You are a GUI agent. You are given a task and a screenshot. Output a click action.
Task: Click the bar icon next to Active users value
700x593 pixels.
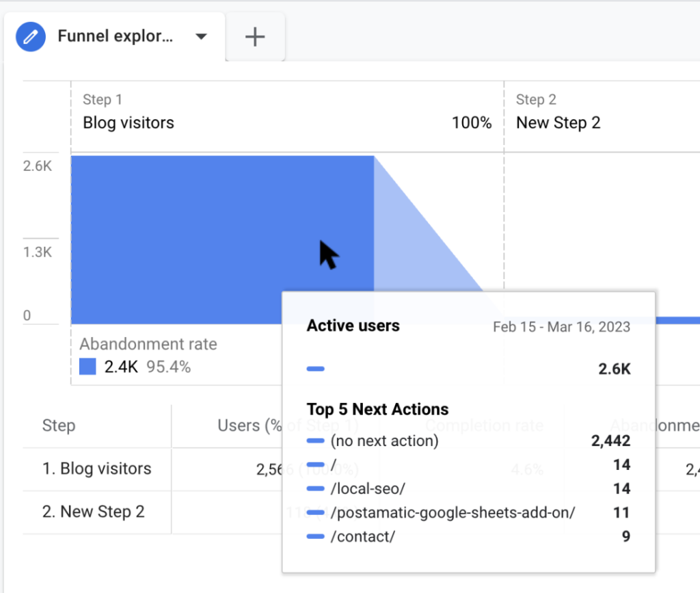pos(315,369)
